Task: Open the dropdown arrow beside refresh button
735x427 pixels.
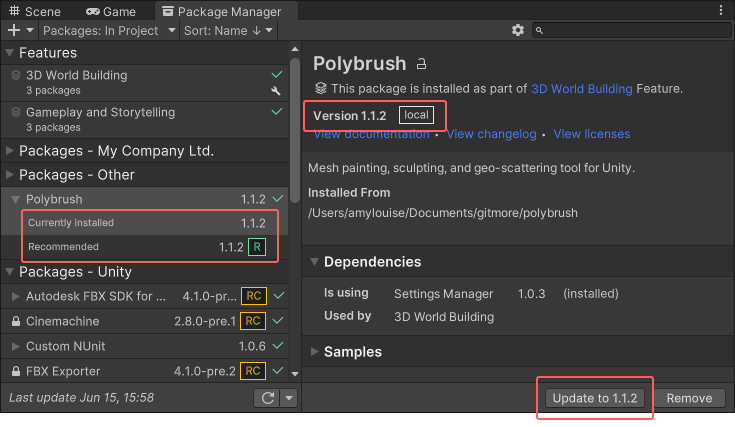Action: pos(288,398)
